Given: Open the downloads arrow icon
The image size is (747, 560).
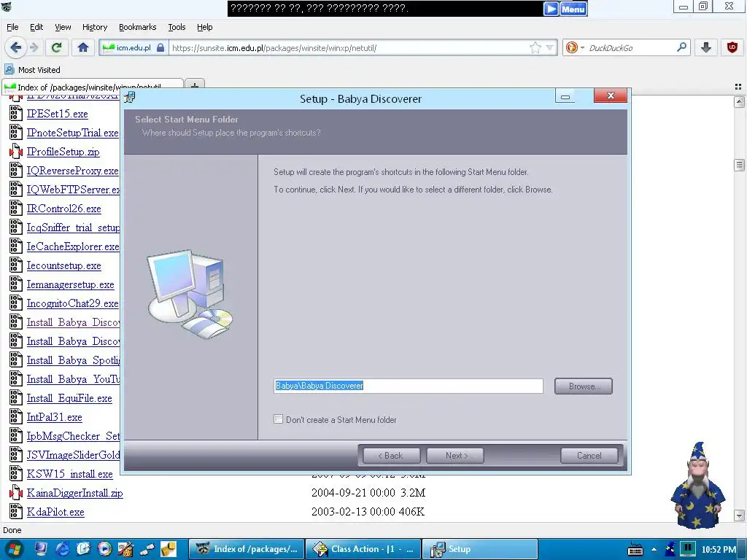Looking at the screenshot, I should 706,47.
